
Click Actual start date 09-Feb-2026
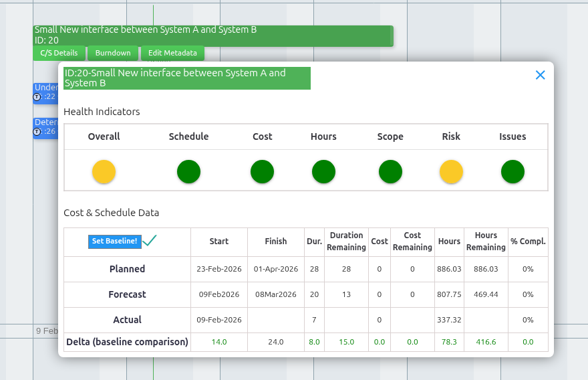(219, 320)
